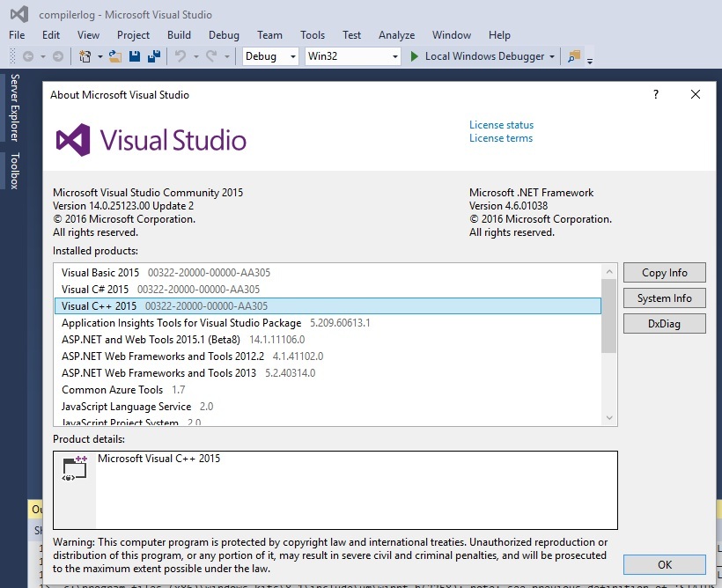Open the Window menu
The image size is (722, 588).
pos(451,35)
